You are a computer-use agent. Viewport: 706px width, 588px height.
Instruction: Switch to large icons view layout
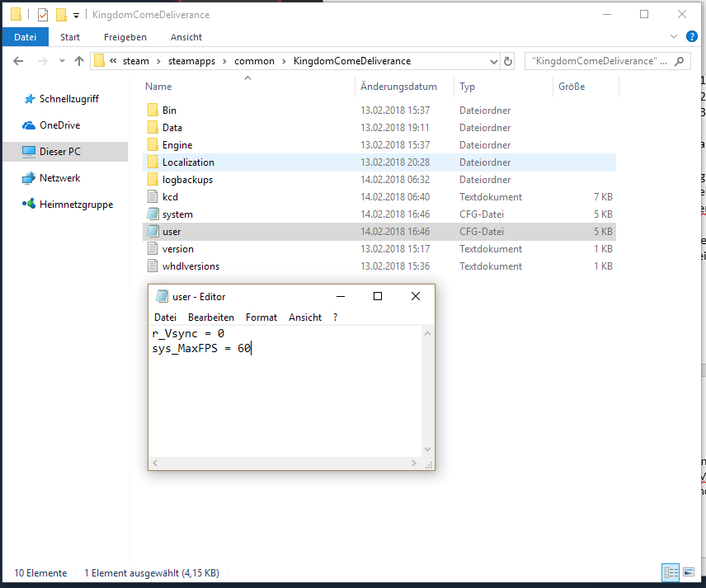point(689,572)
